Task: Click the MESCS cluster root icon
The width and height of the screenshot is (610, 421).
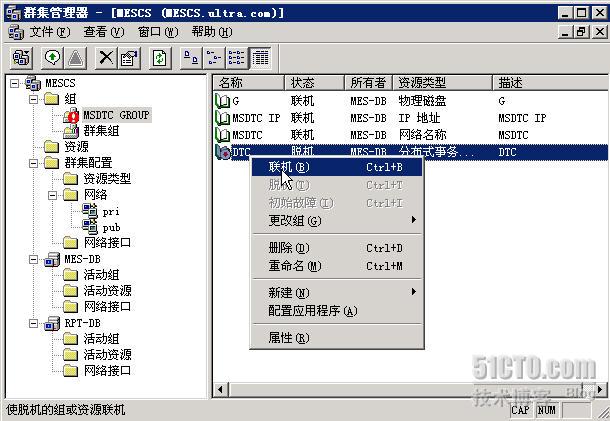Action: (x=33, y=83)
